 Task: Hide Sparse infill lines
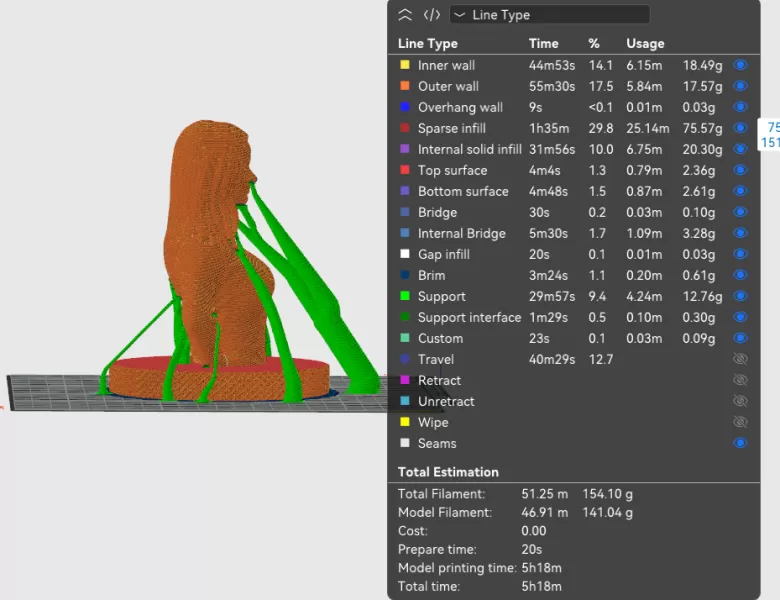pos(740,128)
